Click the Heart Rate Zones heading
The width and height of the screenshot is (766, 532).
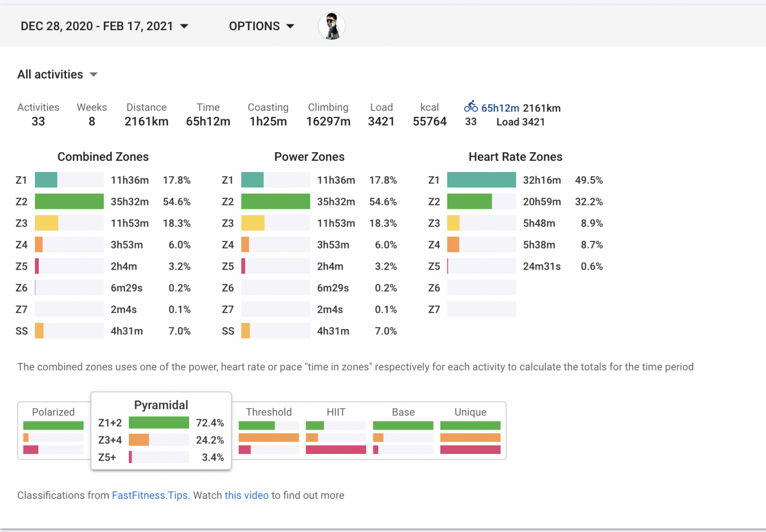click(515, 157)
